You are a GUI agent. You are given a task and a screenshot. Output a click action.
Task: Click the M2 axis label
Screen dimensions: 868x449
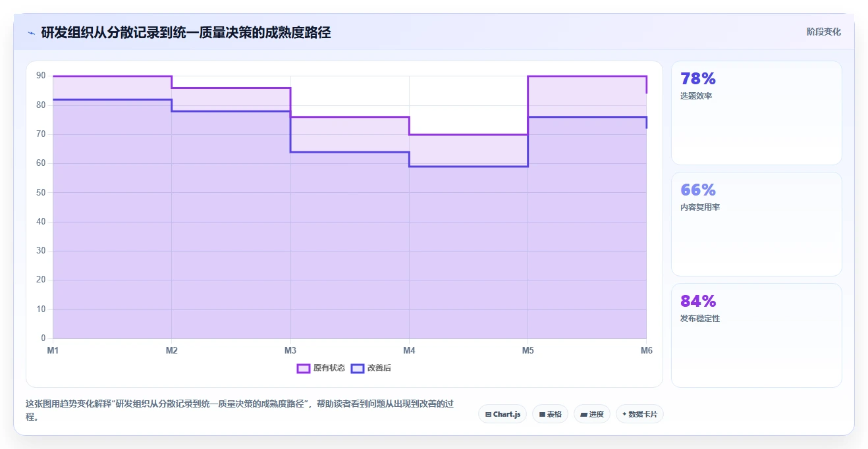pos(172,350)
